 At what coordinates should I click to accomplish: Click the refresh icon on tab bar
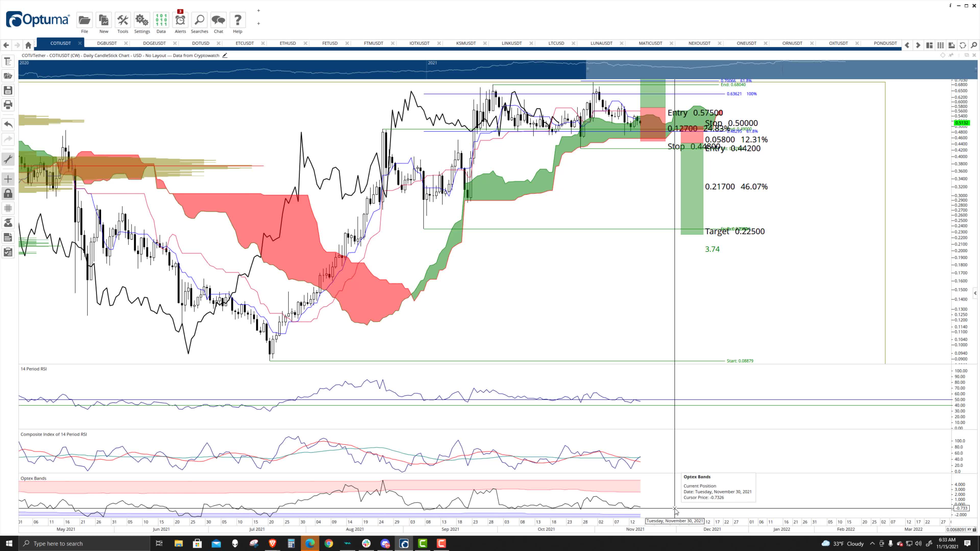click(962, 45)
